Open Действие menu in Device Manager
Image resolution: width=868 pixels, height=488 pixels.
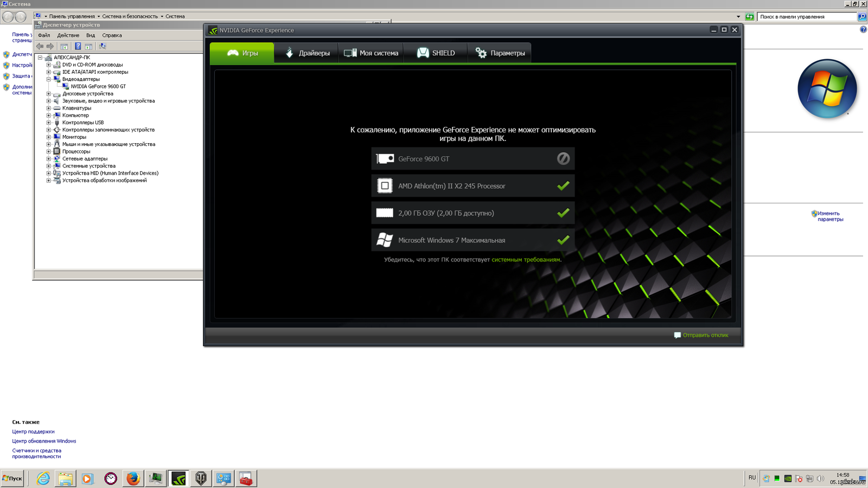pyautogui.click(x=68, y=35)
